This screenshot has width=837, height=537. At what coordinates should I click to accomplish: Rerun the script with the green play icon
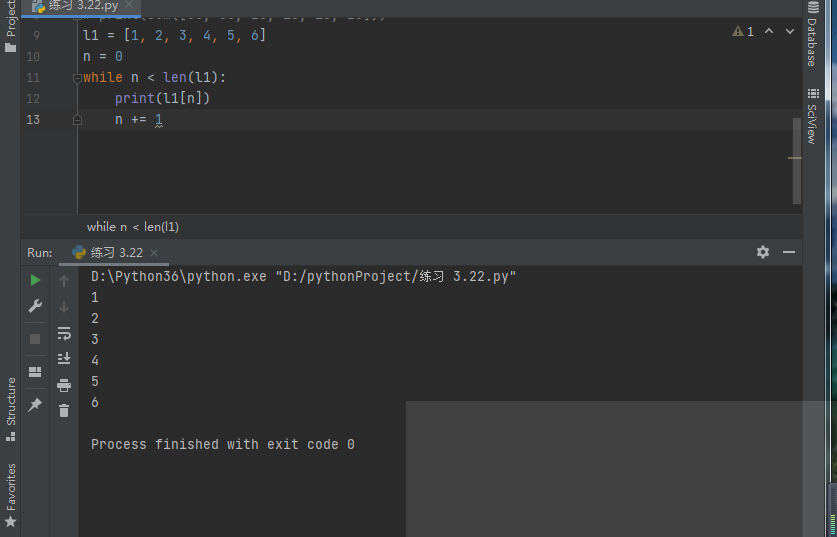coord(35,280)
